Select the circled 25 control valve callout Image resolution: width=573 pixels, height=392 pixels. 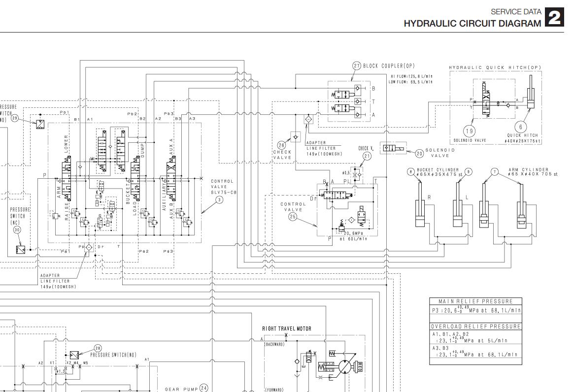pos(293,217)
